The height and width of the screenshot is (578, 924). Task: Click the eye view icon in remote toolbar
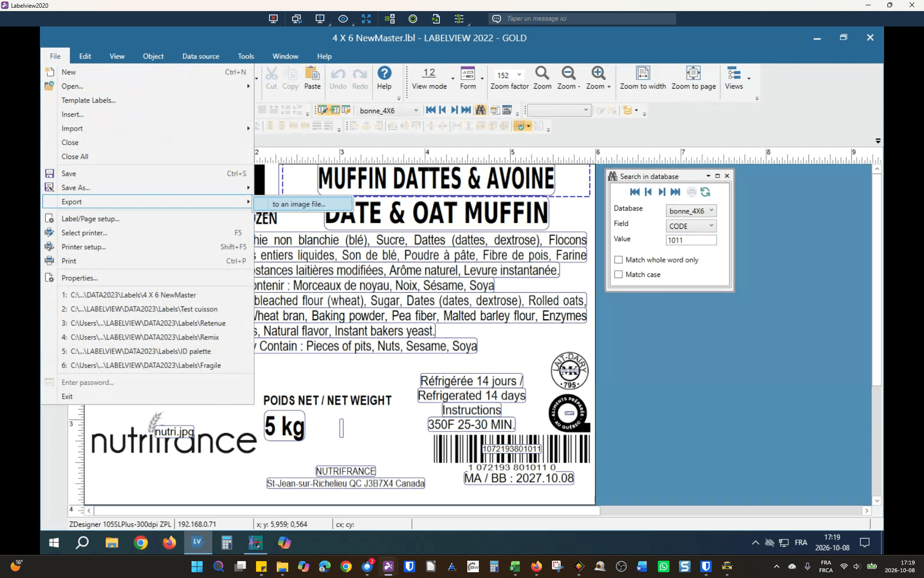[x=343, y=19]
